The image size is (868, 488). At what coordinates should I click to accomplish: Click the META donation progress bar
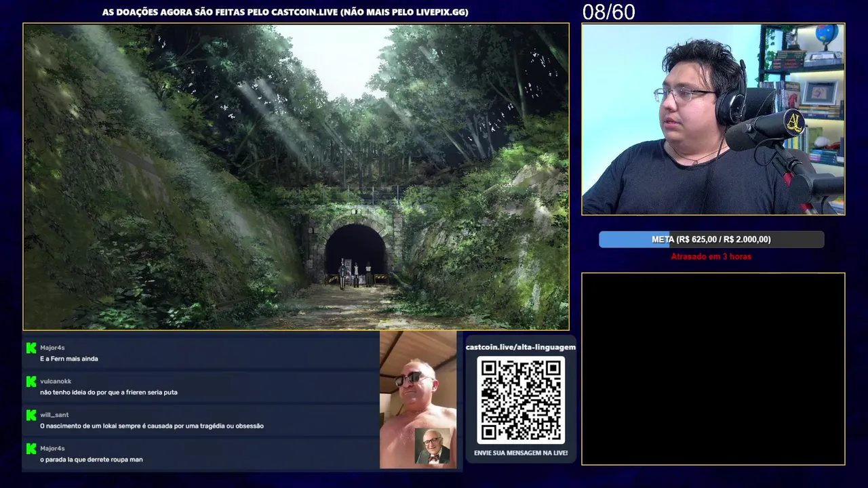tap(711, 239)
